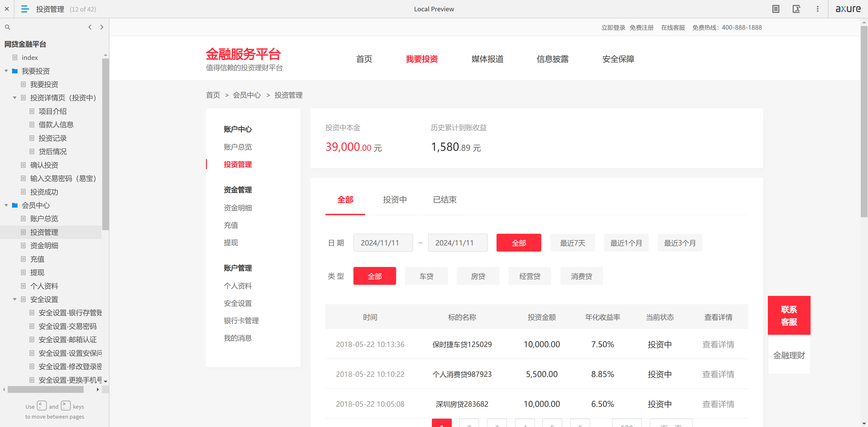Open the 资金明细 page in sitemap tree
This screenshot has height=427, width=868.
tap(44, 246)
